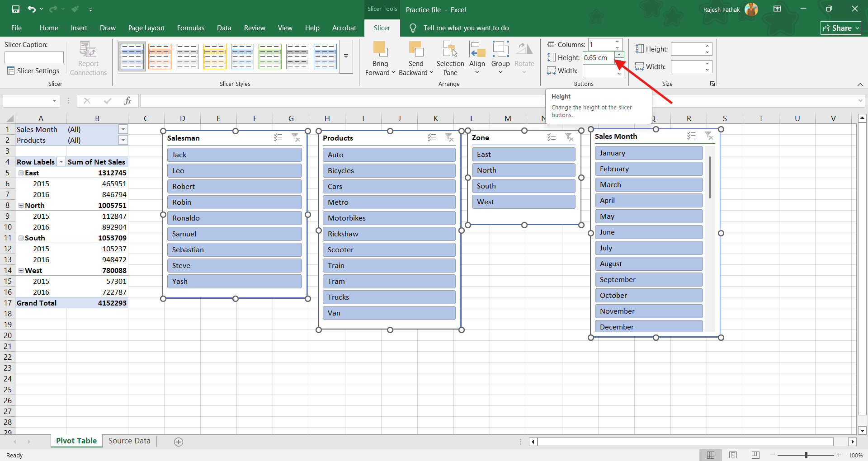Select the Ronaldo button in Salesman slicer
Viewport: 868px width, 461px height.
[x=234, y=218]
